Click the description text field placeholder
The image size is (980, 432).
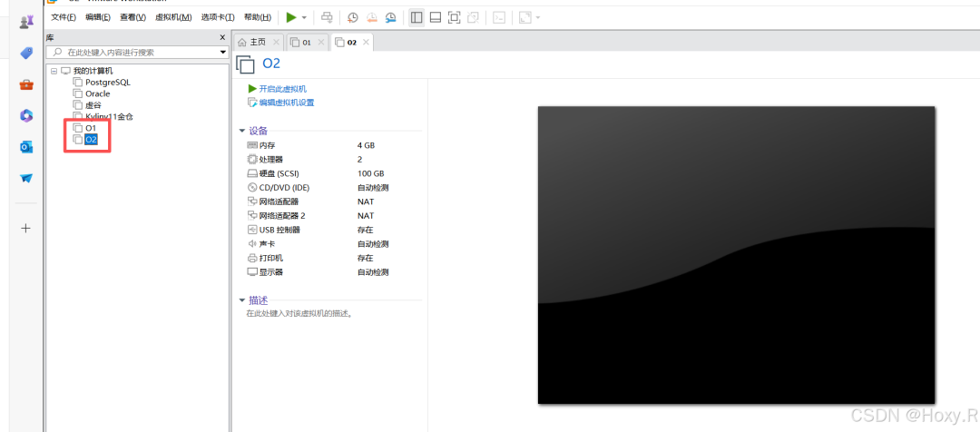tap(299, 313)
